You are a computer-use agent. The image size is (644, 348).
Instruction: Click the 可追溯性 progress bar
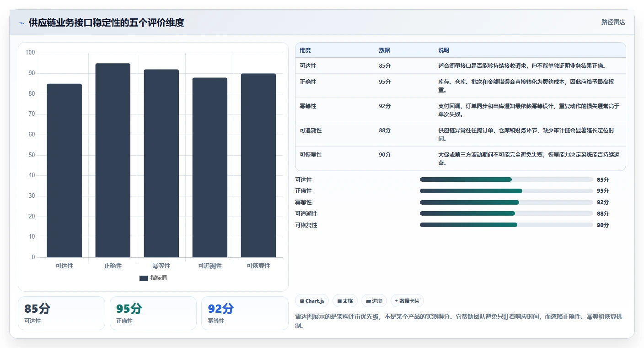[506, 213]
